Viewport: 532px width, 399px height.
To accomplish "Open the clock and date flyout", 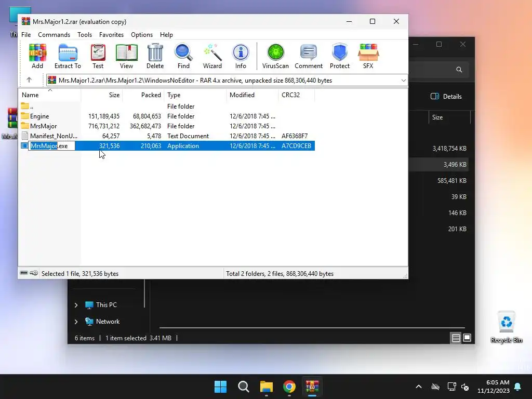I will [x=494, y=387].
